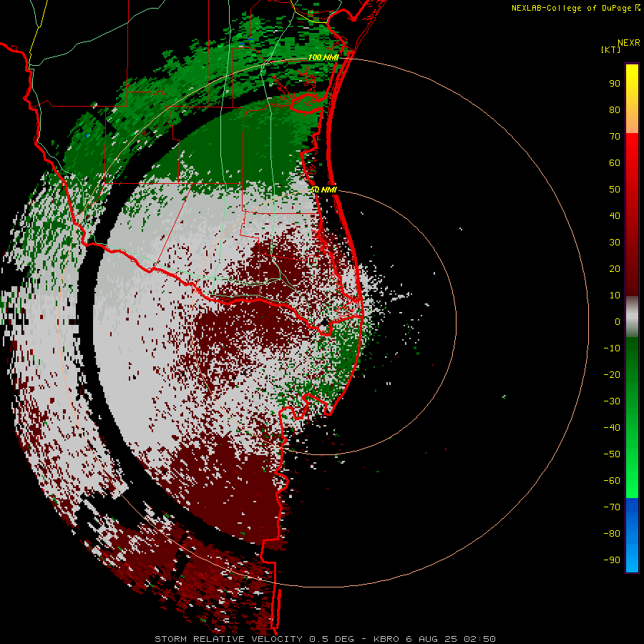Viewport: 644px width, 644px height.
Task: Select the 70 value on the velocity scale
Action: click(615, 137)
